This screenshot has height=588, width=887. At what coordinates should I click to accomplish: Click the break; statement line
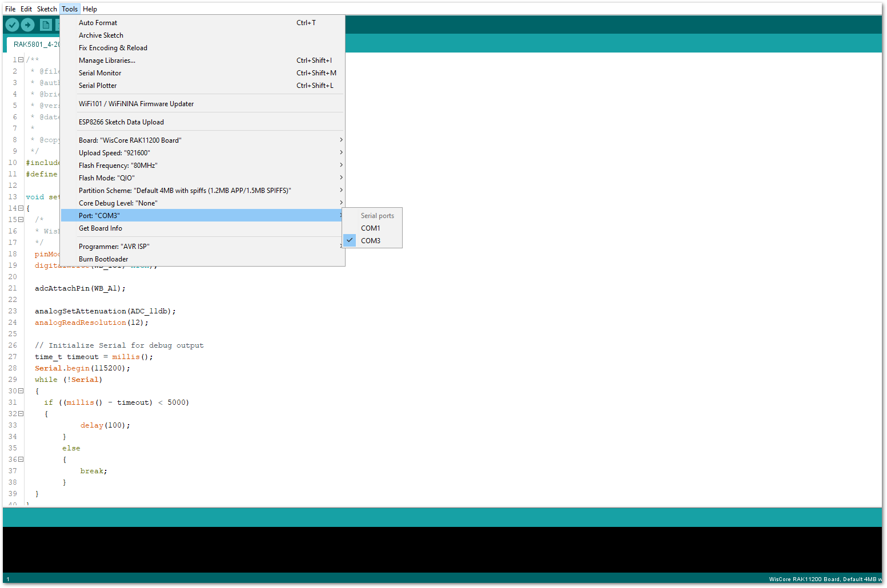tap(94, 471)
